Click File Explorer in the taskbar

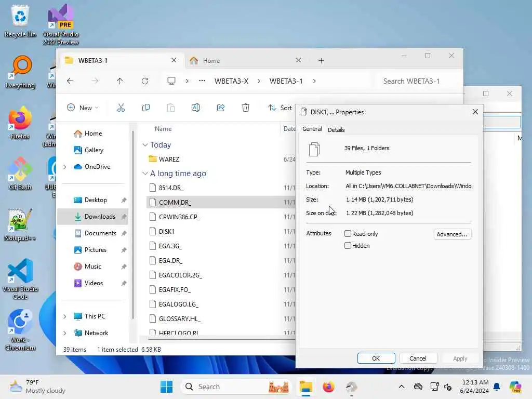point(305,387)
